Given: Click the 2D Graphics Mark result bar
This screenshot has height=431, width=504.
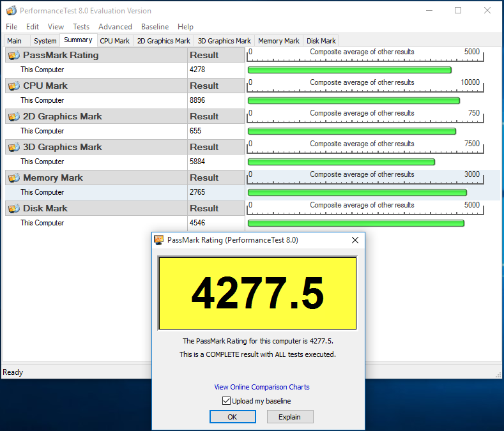Looking at the screenshot, I should click(x=352, y=131).
